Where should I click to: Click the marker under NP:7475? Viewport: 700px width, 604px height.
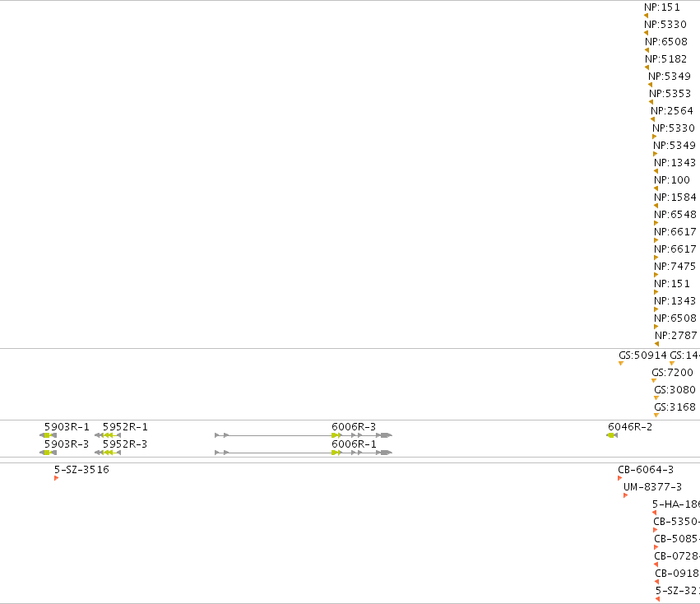coord(656,275)
